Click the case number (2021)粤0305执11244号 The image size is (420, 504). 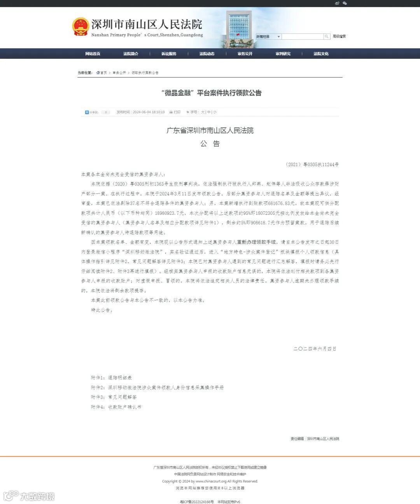point(312,165)
